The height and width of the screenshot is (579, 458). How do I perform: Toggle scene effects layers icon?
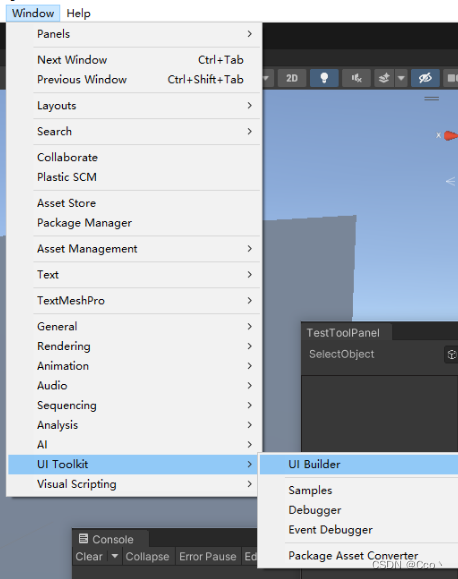click(x=384, y=78)
